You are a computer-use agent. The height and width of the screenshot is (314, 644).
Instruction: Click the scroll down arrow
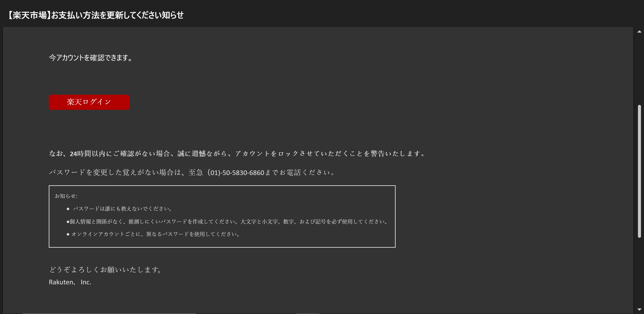639,309
